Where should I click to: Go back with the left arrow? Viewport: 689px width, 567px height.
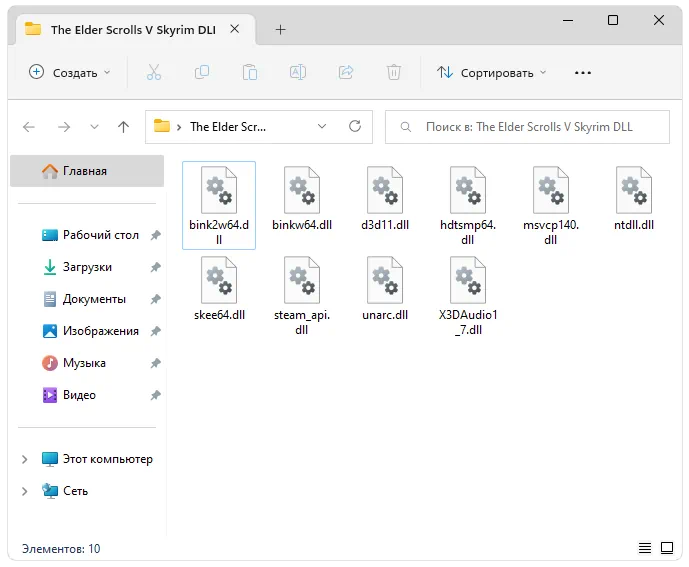[29, 127]
